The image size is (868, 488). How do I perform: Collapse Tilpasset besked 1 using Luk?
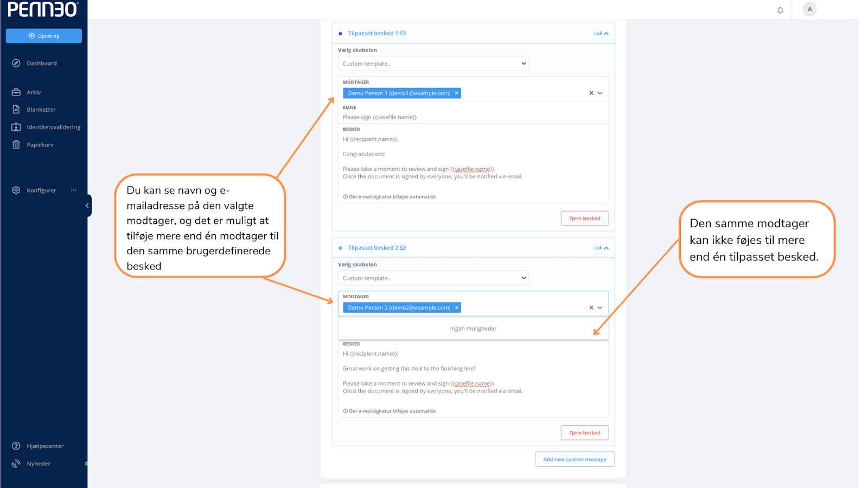pyautogui.click(x=601, y=34)
